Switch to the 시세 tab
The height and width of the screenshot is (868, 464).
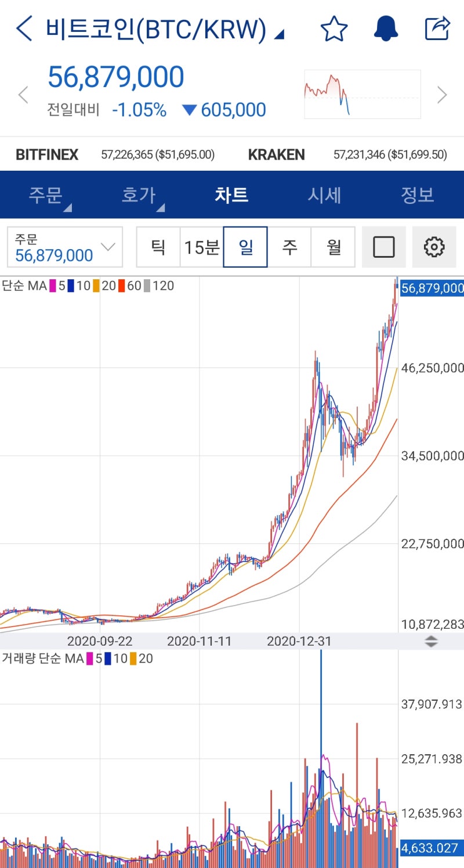click(325, 195)
